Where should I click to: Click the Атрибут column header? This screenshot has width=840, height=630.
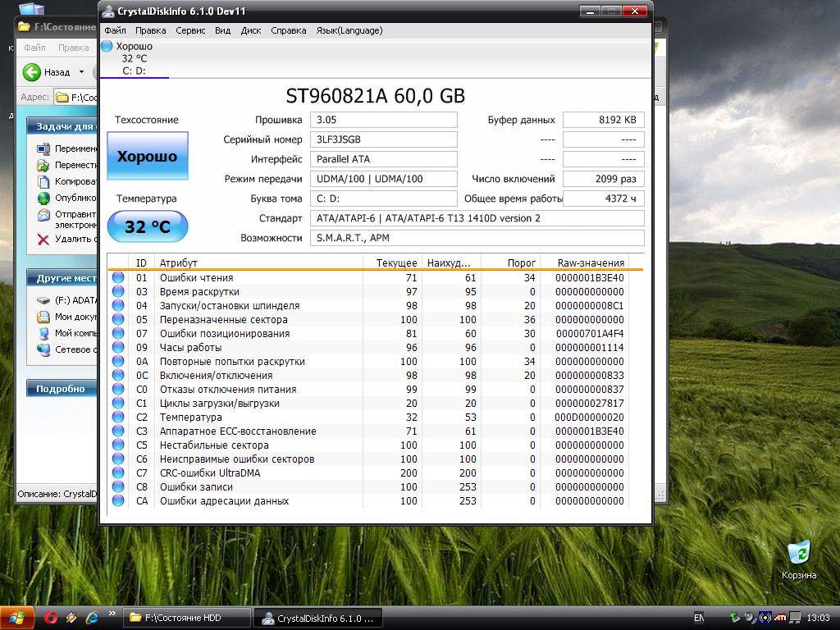[x=258, y=262]
